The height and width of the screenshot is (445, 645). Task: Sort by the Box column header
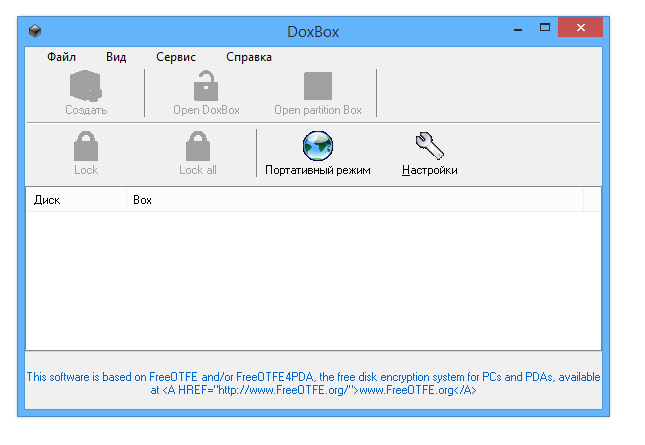click(355, 200)
